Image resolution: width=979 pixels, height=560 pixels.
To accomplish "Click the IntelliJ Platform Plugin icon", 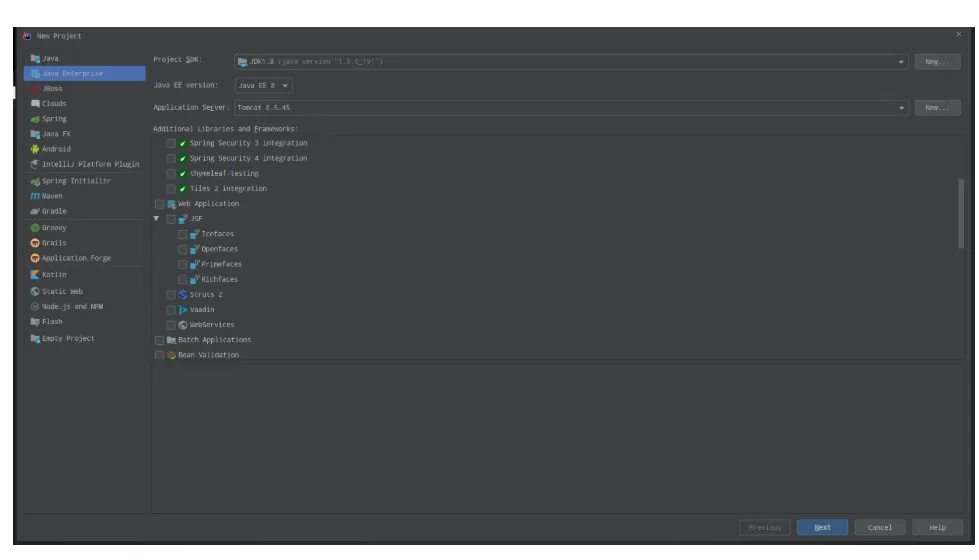I will pos(35,164).
